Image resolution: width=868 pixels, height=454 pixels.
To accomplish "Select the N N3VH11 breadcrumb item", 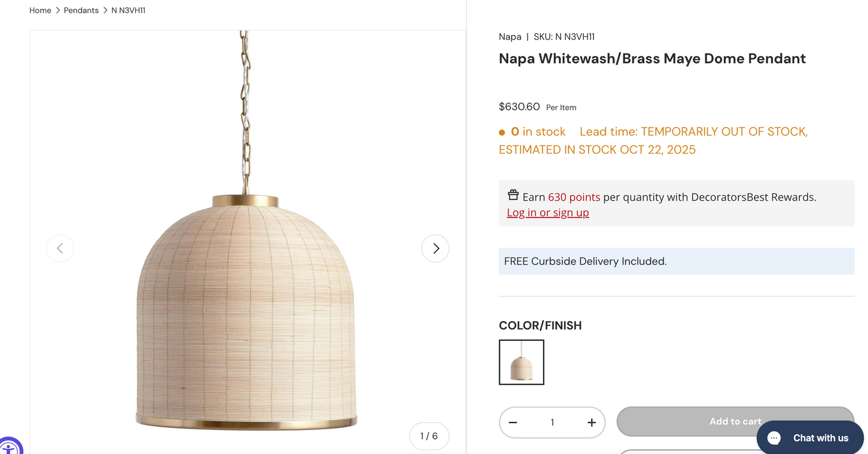I will point(128,10).
